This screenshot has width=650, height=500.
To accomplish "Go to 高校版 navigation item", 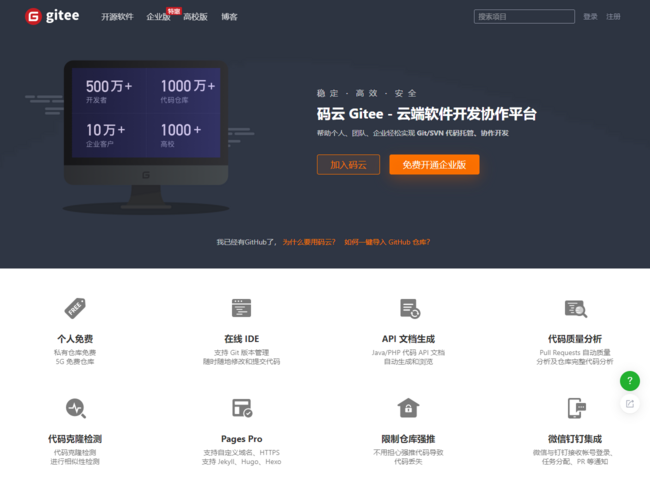I will click(x=195, y=17).
